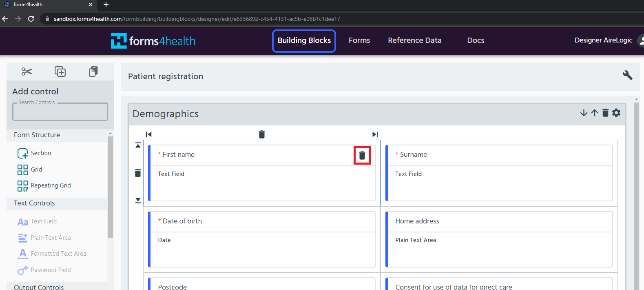This screenshot has height=290, width=644.
Task: Select the Home address card
Action: pyautogui.click(x=499, y=239)
